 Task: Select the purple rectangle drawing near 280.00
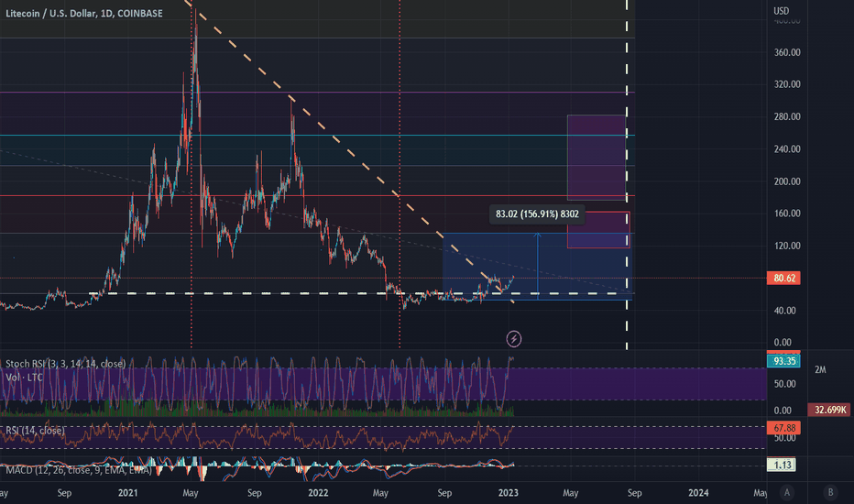tap(597, 158)
